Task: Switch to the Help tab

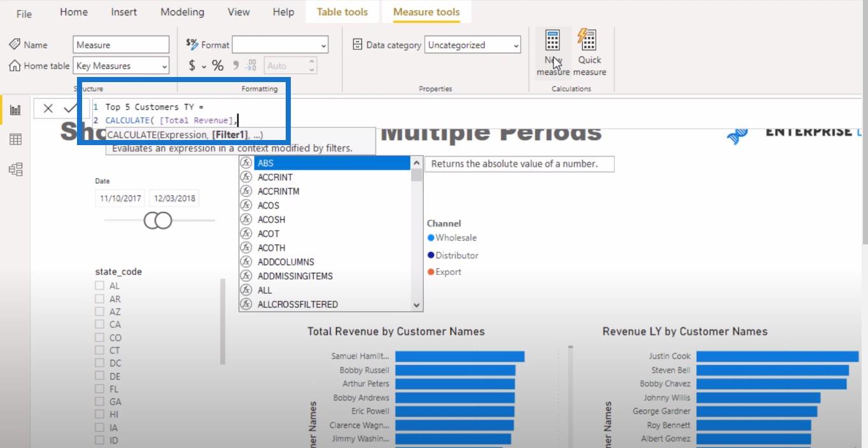Action: pyautogui.click(x=283, y=12)
